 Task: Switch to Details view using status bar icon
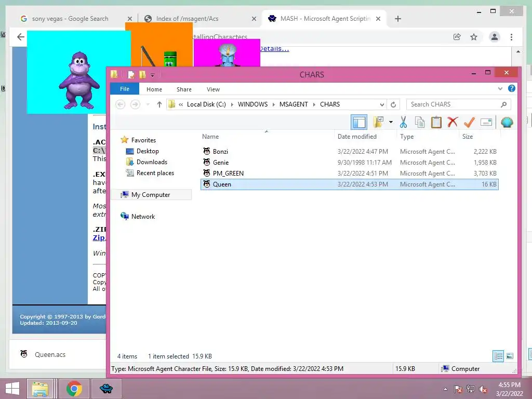[x=498, y=356]
